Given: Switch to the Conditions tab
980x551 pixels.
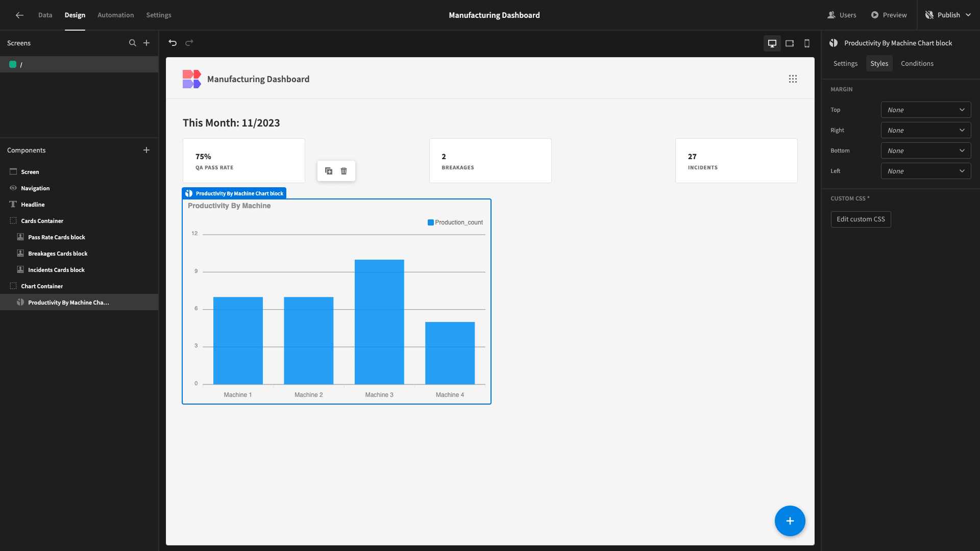Looking at the screenshot, I should pyautogui.click(x=917, y=63).
